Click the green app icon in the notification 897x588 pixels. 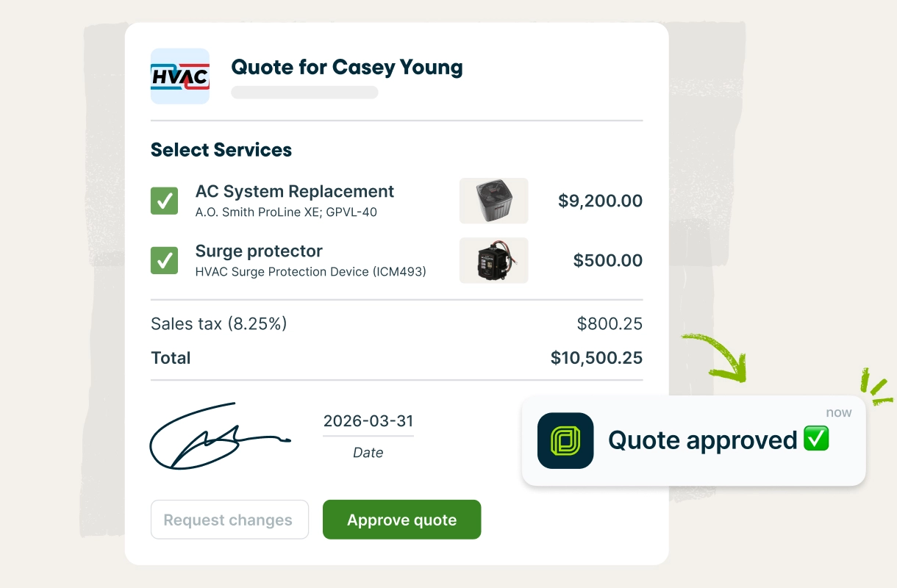pos(565,440)
